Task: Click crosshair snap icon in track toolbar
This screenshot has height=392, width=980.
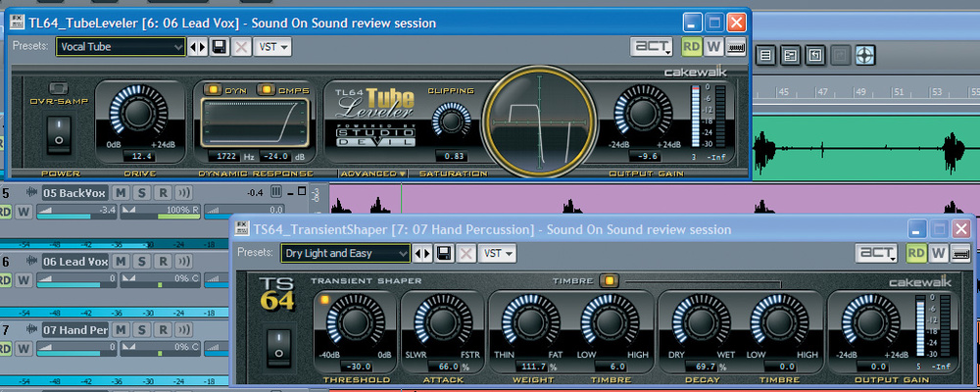Action: (x=863, y=55)
